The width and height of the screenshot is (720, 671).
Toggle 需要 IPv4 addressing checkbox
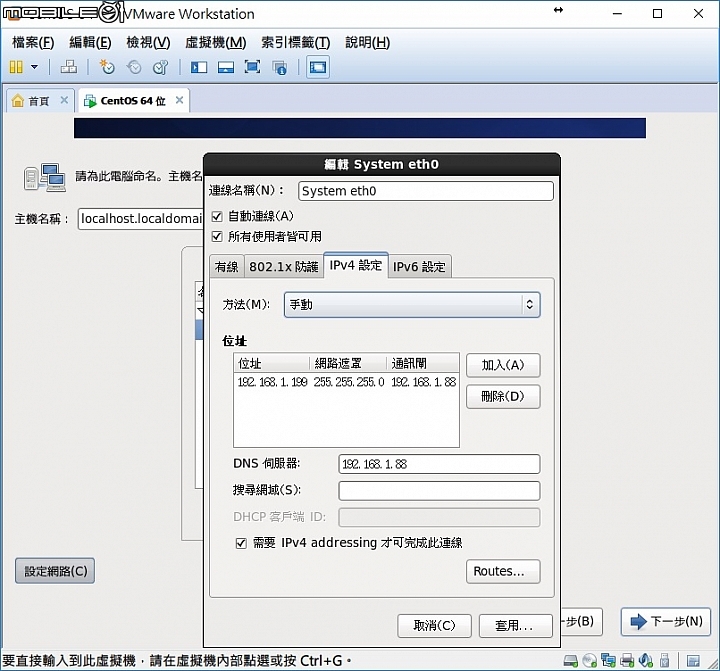point(241,544)
